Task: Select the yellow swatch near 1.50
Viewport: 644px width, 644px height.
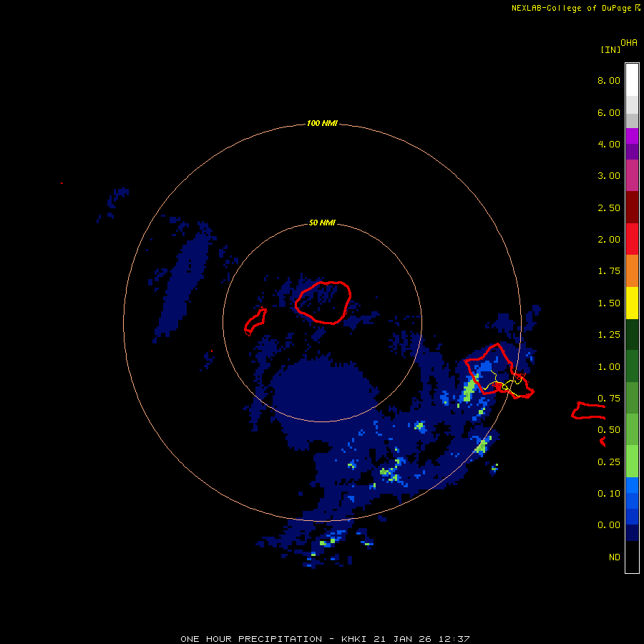Action: [632, 303]
